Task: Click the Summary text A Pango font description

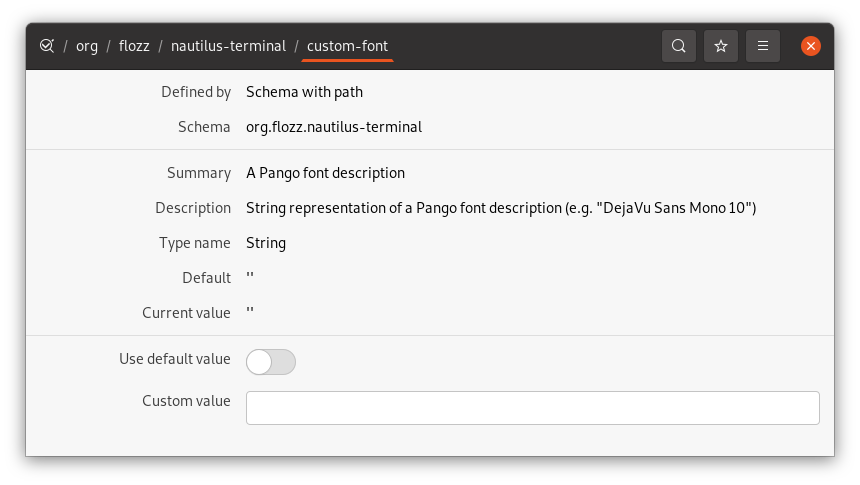Action: [325, 173]
